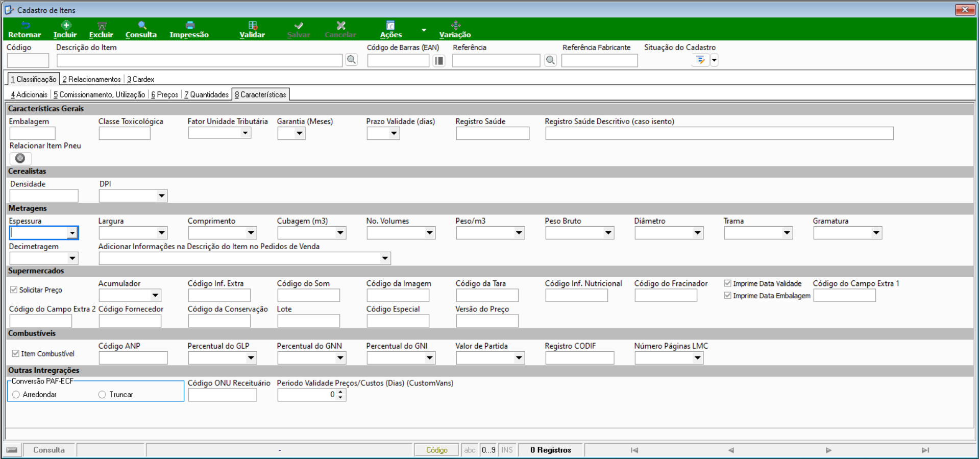The height and width of the screenshot is (459, 980).
Task: Uncheck Imprime Data Validade
Action: (727, 283)
